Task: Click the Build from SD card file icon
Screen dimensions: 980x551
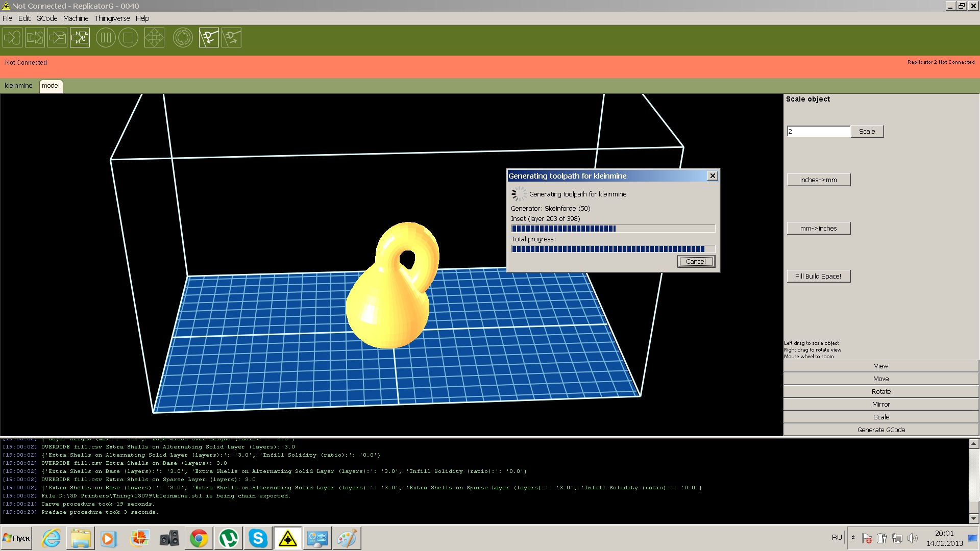Action: coord(57,38)
